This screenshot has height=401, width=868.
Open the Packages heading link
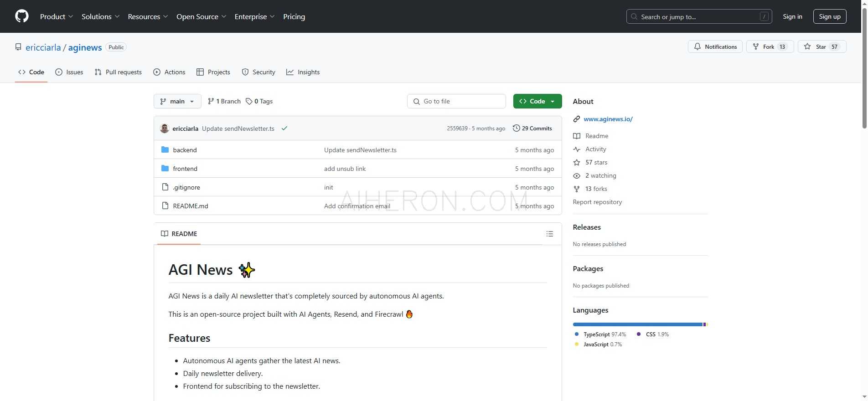pos(588,269)
